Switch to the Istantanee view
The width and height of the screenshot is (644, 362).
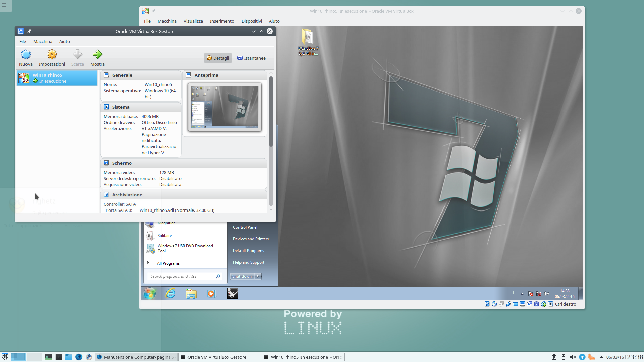click(252, 58)
